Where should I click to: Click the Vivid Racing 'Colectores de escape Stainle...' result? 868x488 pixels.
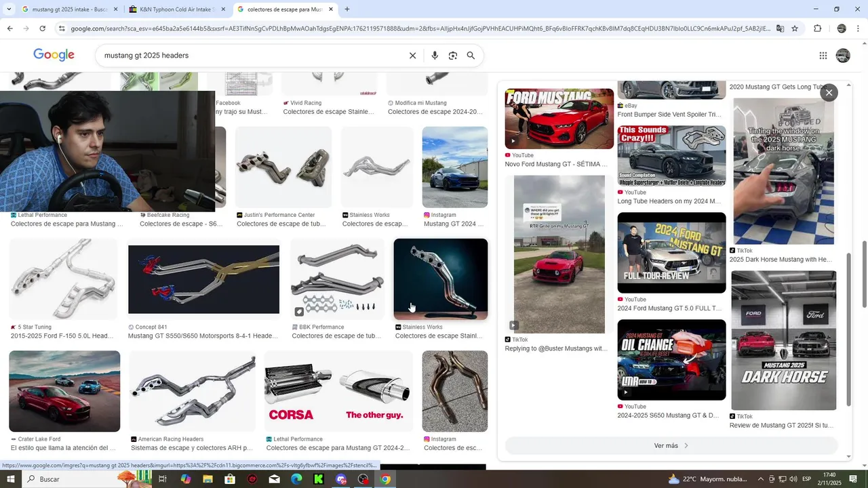[328, 112]
